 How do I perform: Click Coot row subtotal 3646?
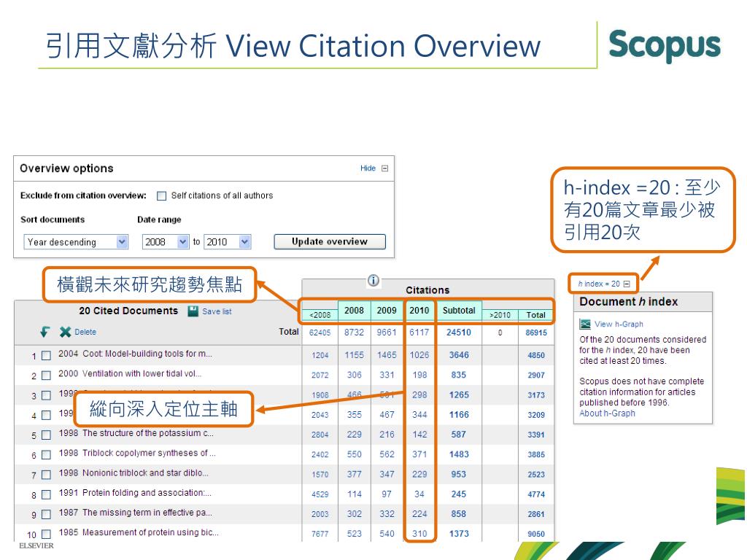tap(459, 355)
